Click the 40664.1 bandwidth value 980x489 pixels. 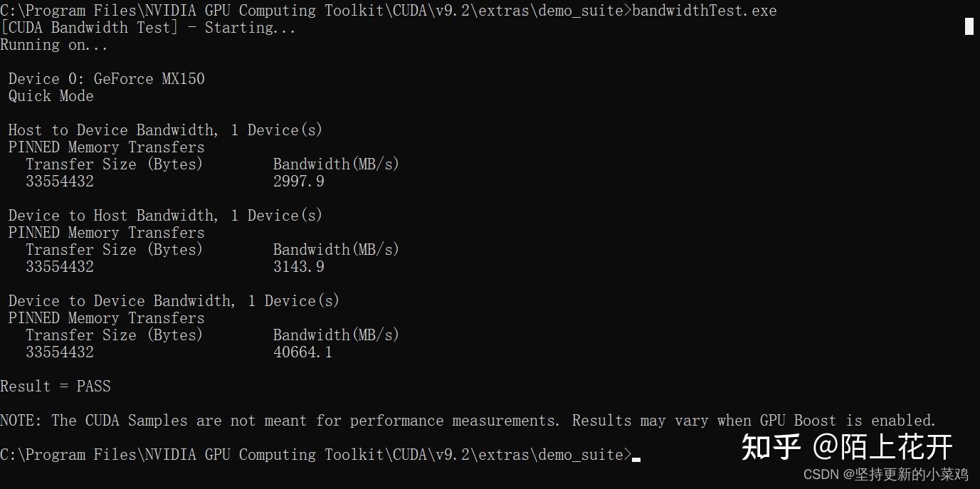[302, 352]
